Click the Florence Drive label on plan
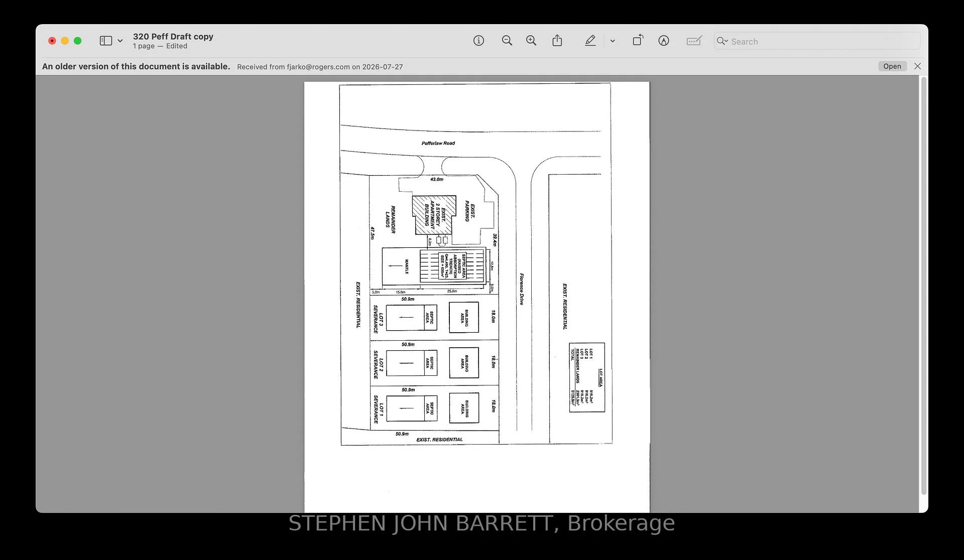The height and width of the screenshot is (560, 964). coord(522,289)
